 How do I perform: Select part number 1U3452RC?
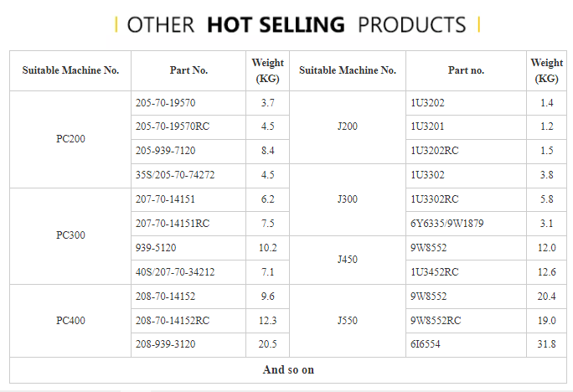435,272
